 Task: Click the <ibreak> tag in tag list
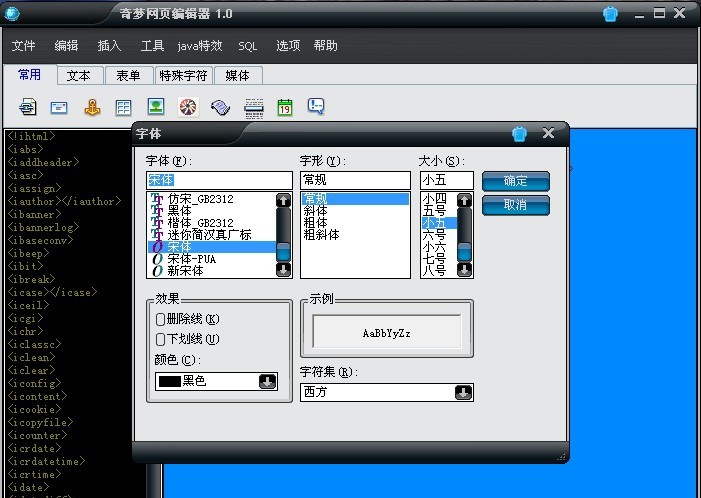click(31, 279)
